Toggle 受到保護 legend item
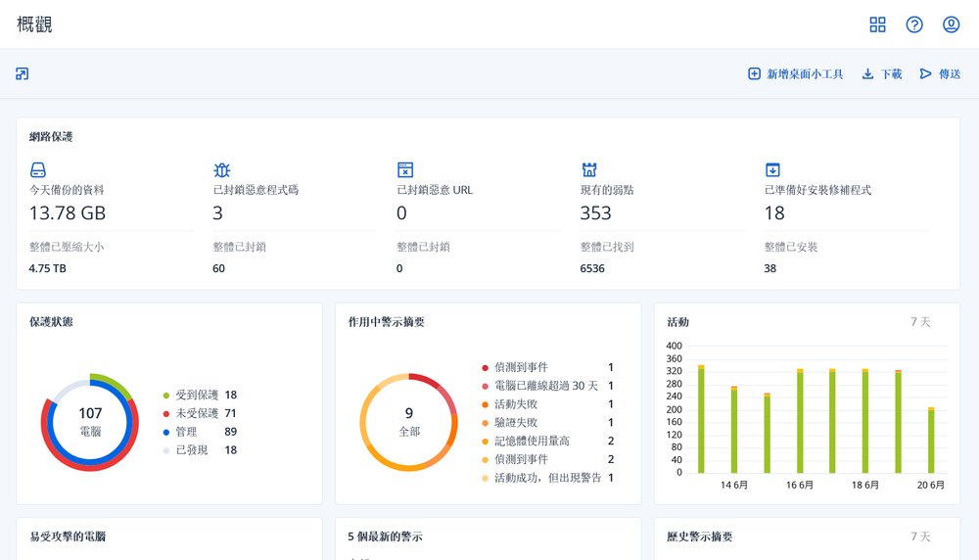Viewport: 979px width, 560px height. coord(196,396)
